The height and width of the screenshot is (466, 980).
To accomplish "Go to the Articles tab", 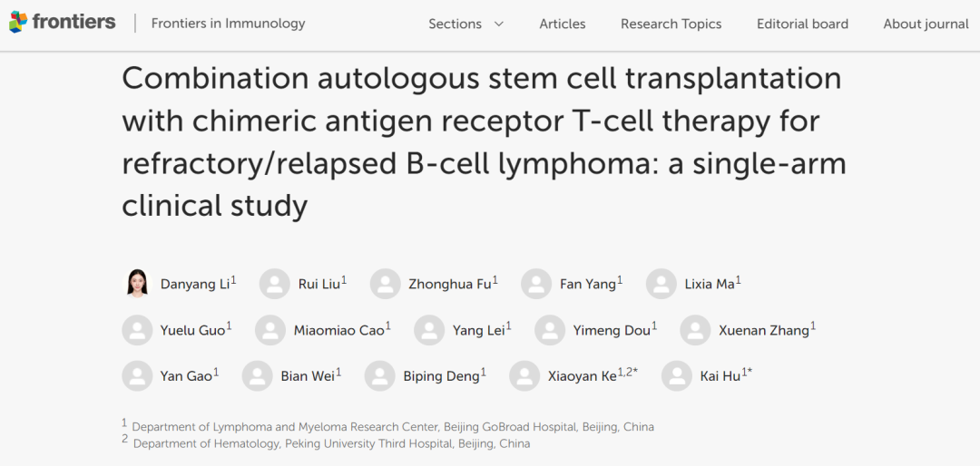I will [563, 24].
